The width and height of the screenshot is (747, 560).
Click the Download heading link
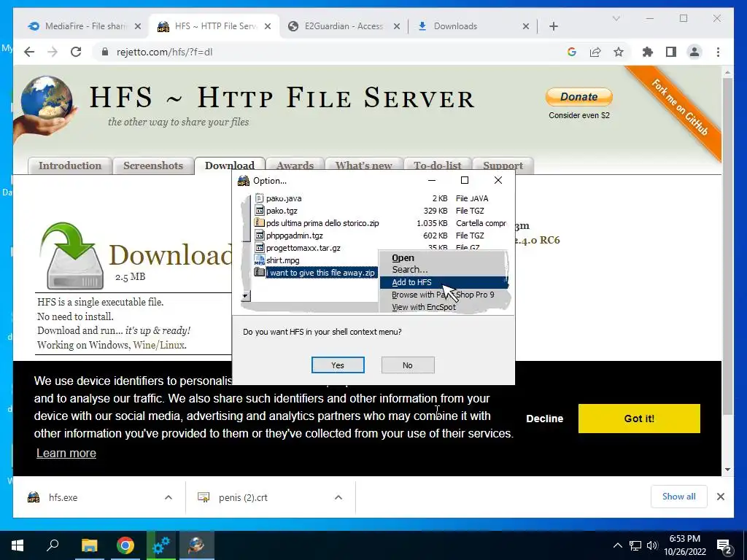pos(170,254)
